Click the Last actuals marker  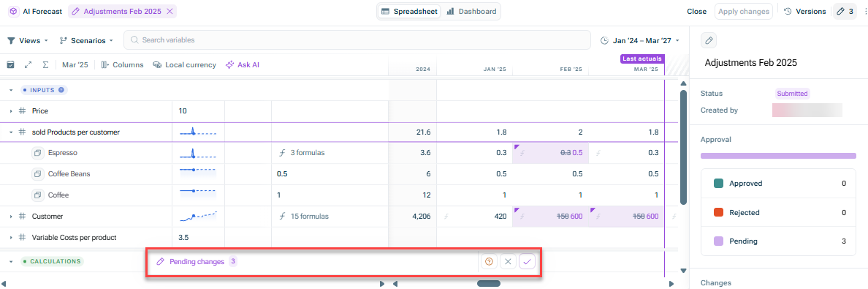click(642, 59)
